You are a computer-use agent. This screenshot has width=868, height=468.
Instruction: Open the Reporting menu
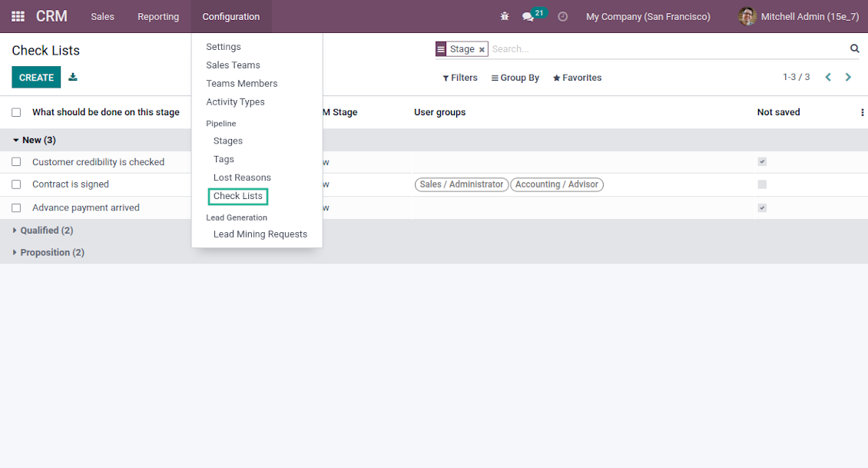(x=158, y=17)
